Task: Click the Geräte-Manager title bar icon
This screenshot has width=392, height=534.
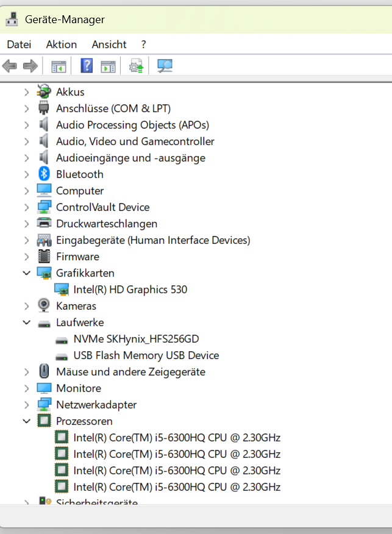Action: pyautogui.click(x=12, y=20)
